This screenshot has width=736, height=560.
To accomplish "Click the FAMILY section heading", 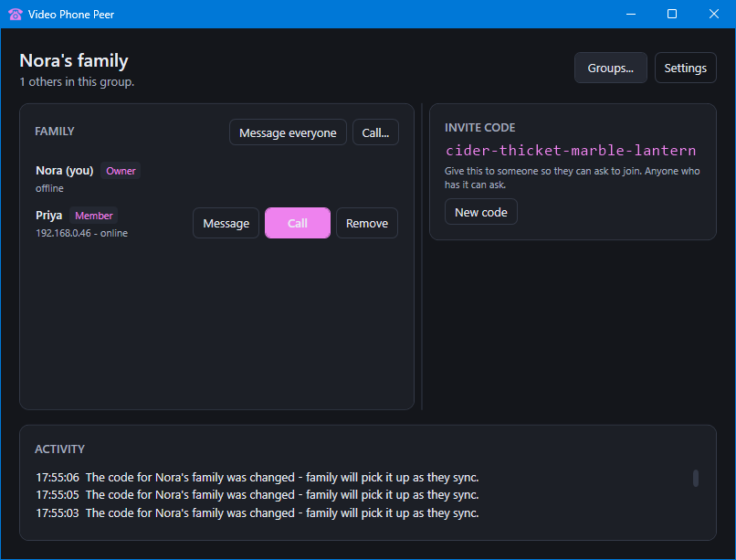I will click(55, 131).
